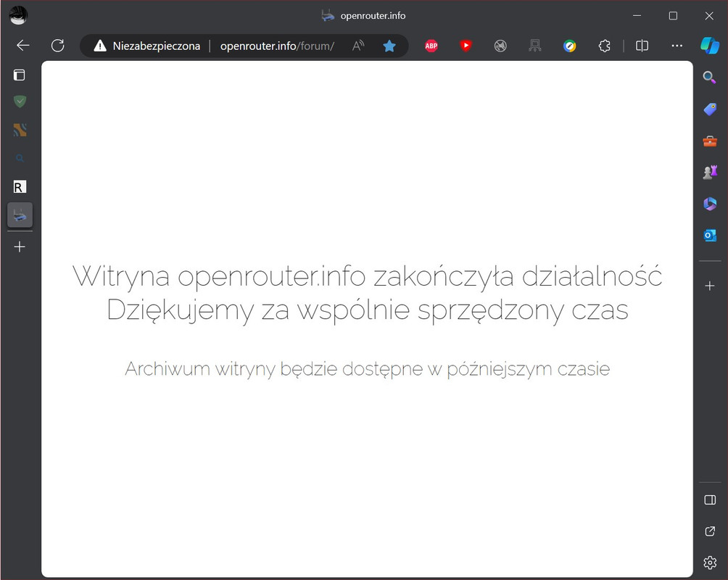Open the Extensions puzzle icon
Viewport: 728px width, 580px height.
click(x=605, y=46)
